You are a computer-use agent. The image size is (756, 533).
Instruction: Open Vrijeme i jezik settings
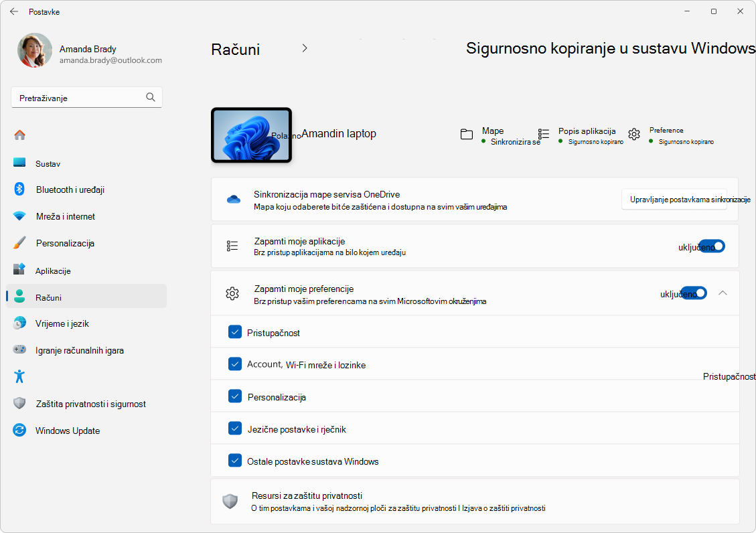(86, 324)
